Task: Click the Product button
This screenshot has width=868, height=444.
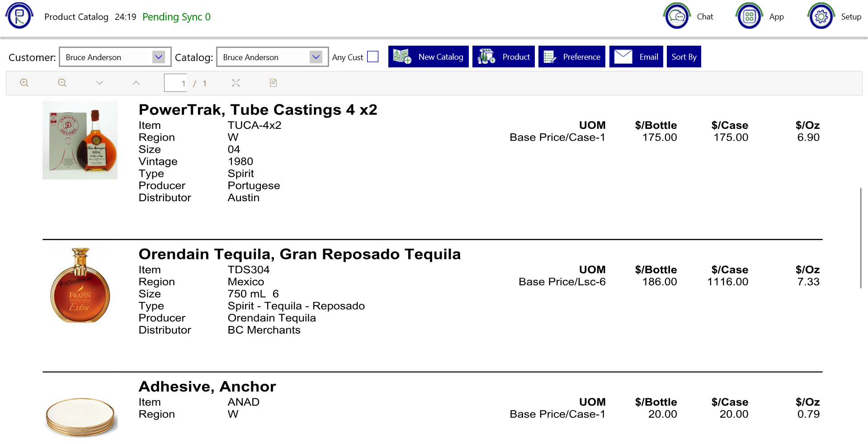Action: [x=503, y=57]
